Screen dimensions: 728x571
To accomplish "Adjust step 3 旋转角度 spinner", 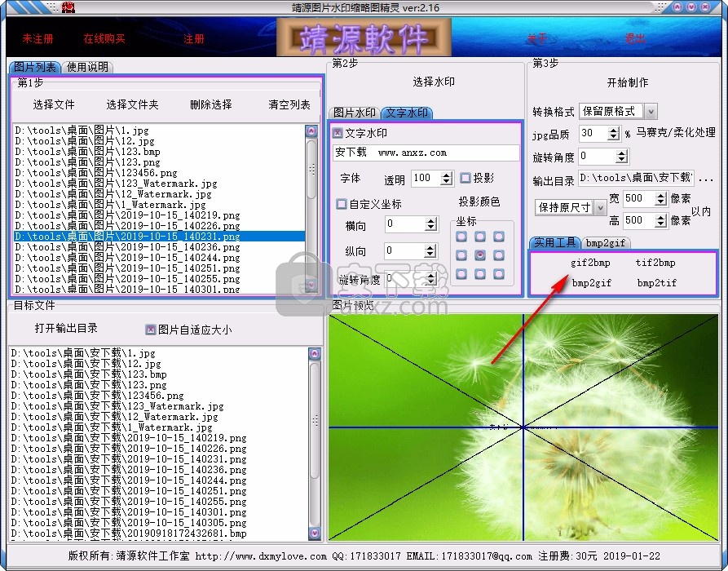I will tap(622, 157).
